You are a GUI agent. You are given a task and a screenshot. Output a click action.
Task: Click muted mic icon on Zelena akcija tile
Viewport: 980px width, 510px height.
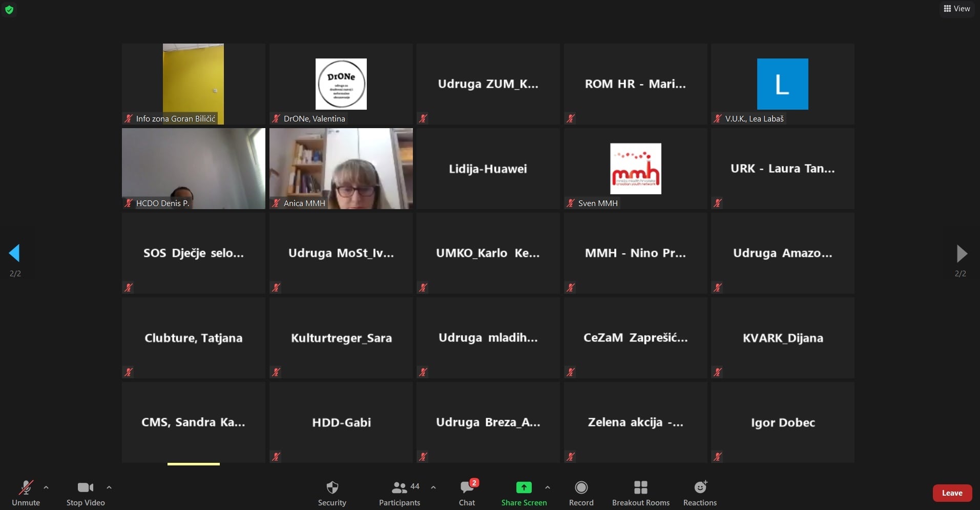click(571, 457)
